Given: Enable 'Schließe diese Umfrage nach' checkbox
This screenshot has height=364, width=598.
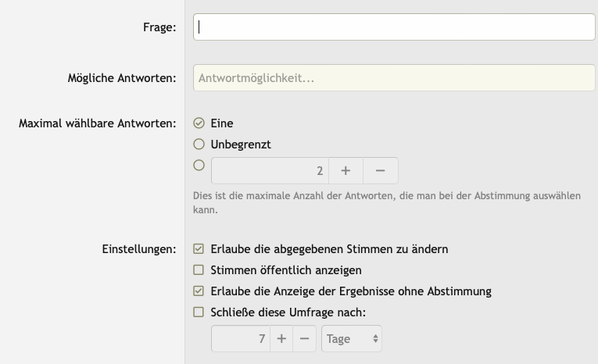Looking at the screenshot, I should tap(199, 312).
